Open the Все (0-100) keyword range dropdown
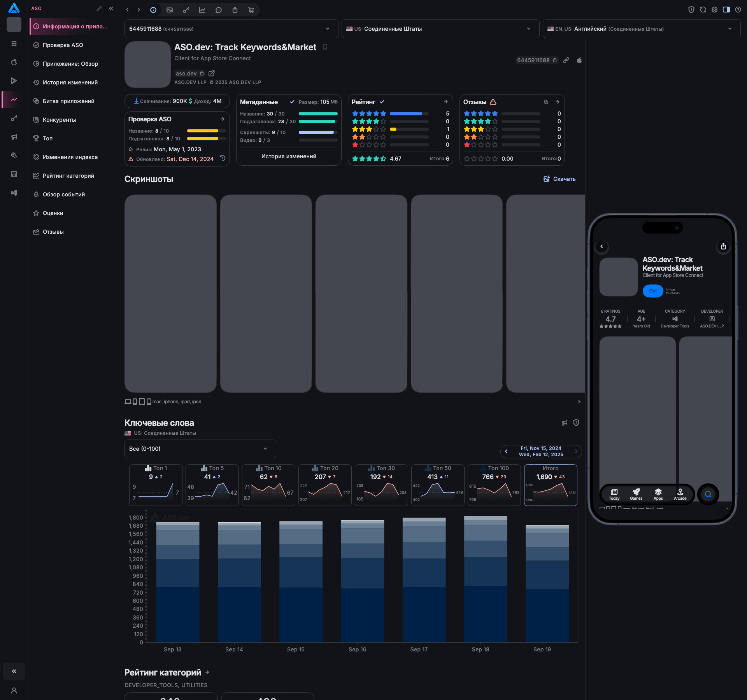The image size is (747, 700). pos(200,449)
